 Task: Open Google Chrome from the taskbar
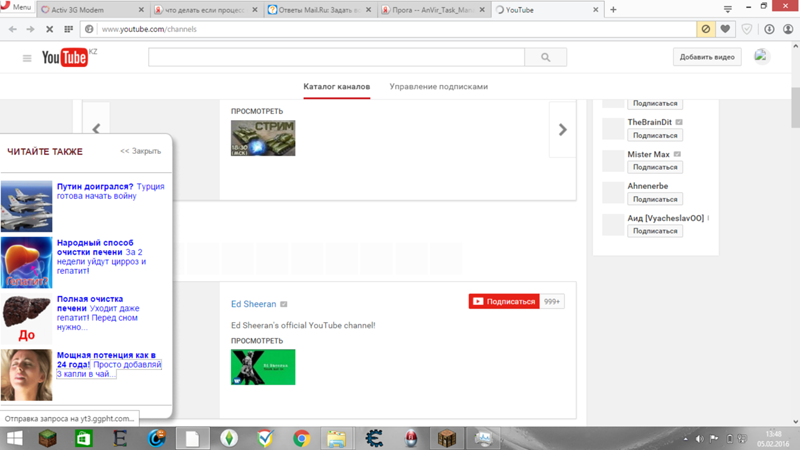pos(302,438)
